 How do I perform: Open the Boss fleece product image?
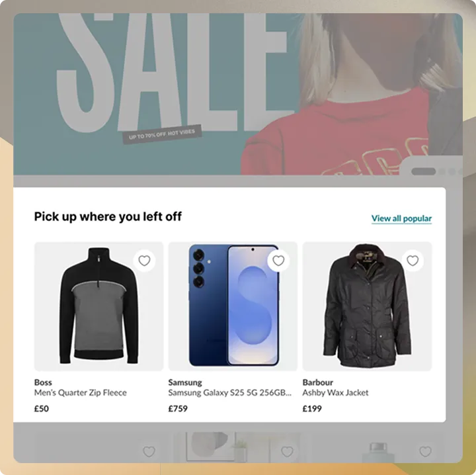[x=99, y=306]
